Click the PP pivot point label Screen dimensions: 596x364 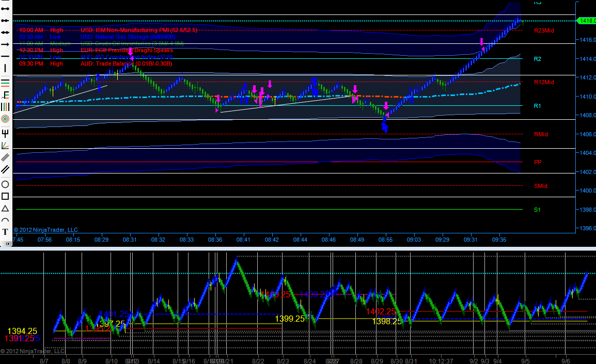point(538,162)
